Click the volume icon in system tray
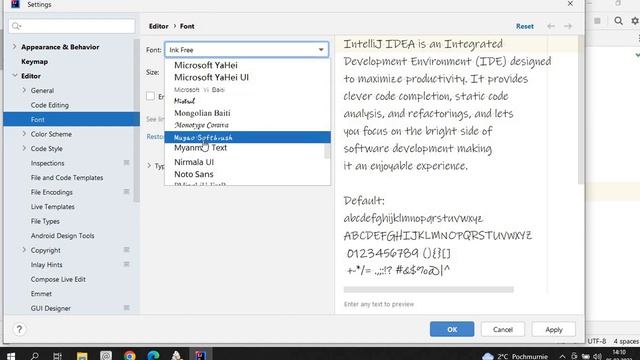This screenshot has width=640, height=360. 597,356
